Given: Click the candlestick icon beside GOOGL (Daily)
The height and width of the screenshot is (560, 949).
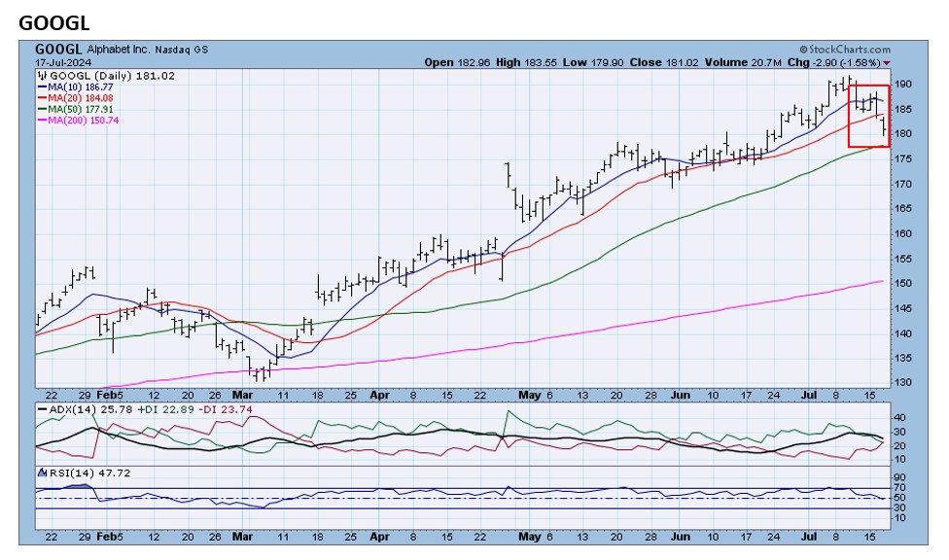Looking at the screenshot, I should 43,76.
